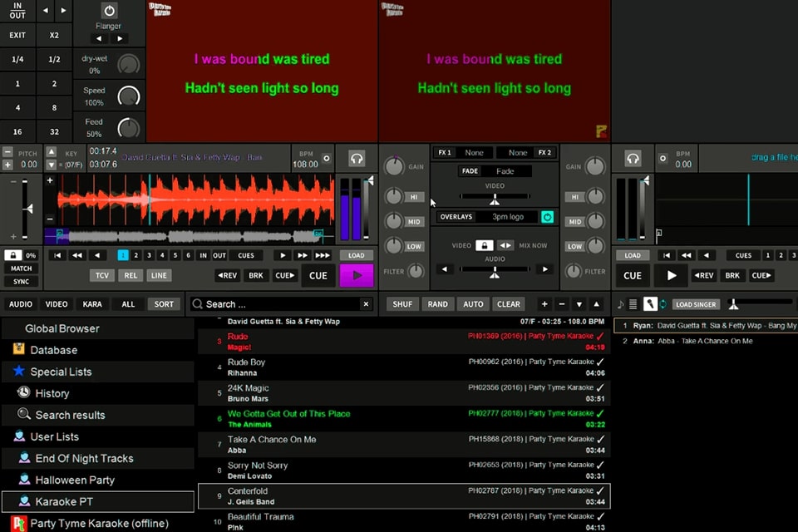798x532 pixels.
Task: Click into the Search field
Action: click(283, 304)
